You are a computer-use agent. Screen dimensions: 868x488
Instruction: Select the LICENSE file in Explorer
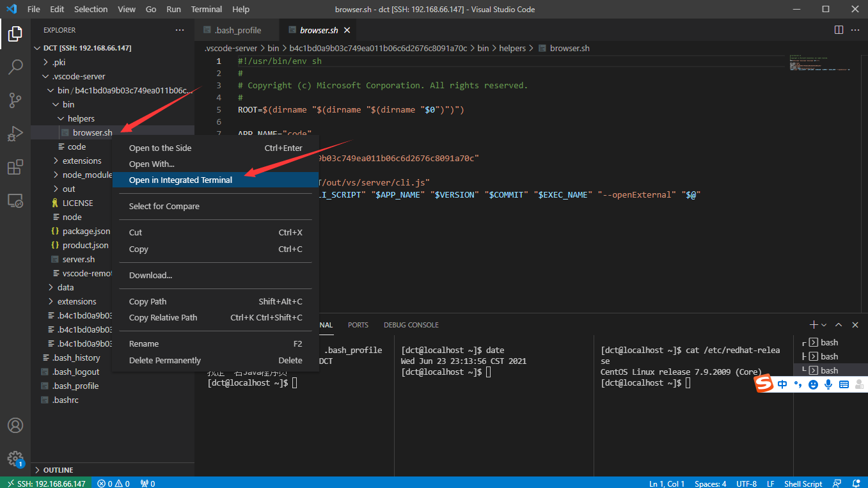[77, 203]
